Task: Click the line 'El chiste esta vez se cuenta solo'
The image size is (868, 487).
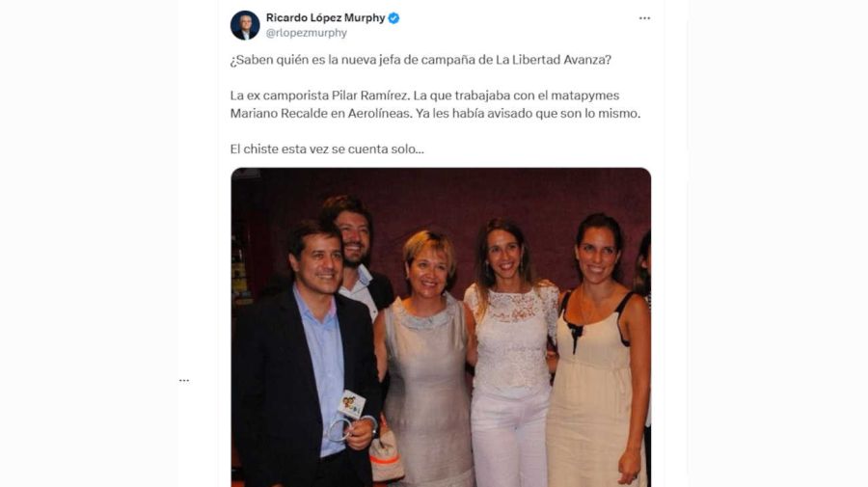Action: click(x=327, y=149)
